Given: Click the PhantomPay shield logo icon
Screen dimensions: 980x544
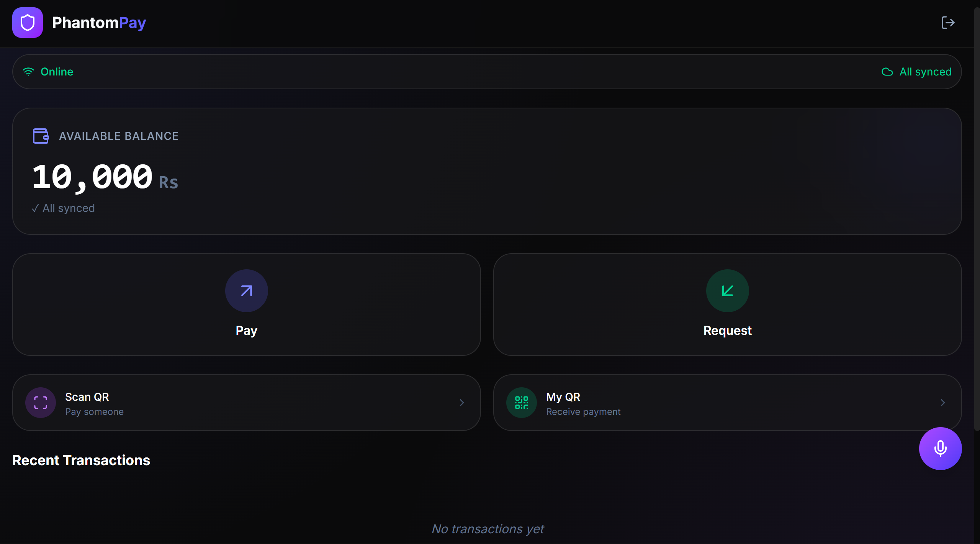Looking at the screenshot, I should 27,22.
